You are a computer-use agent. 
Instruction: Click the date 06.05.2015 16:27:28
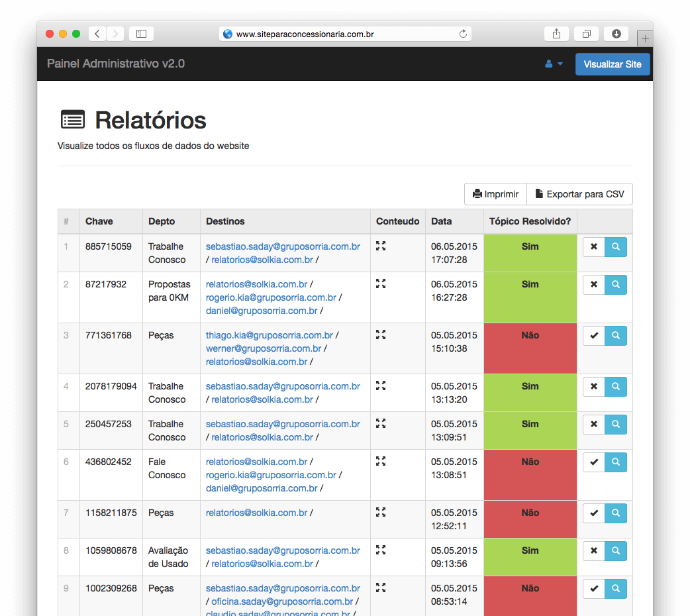pos(454,291)
